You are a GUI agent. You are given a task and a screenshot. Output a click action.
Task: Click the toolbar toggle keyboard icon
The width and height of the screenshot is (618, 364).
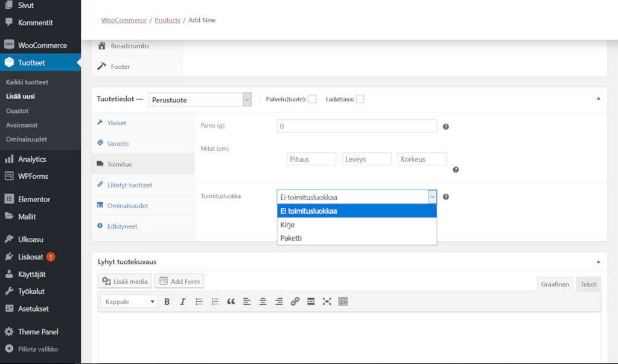point(343,302)
